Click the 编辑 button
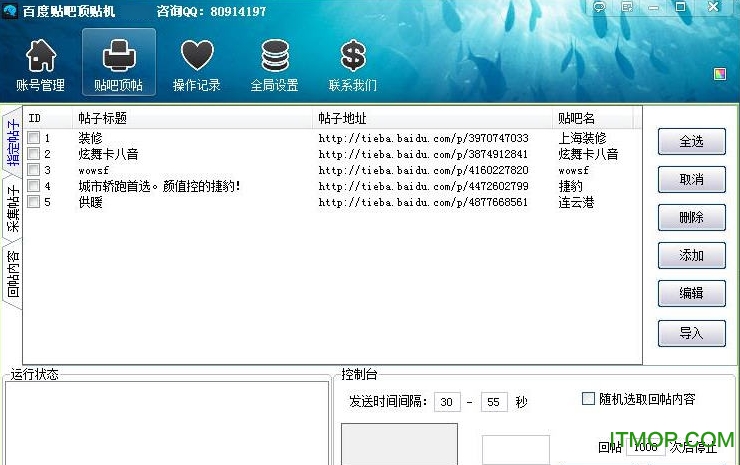Image resolution: width=740 pixels, height=465 pixels. 691,293
